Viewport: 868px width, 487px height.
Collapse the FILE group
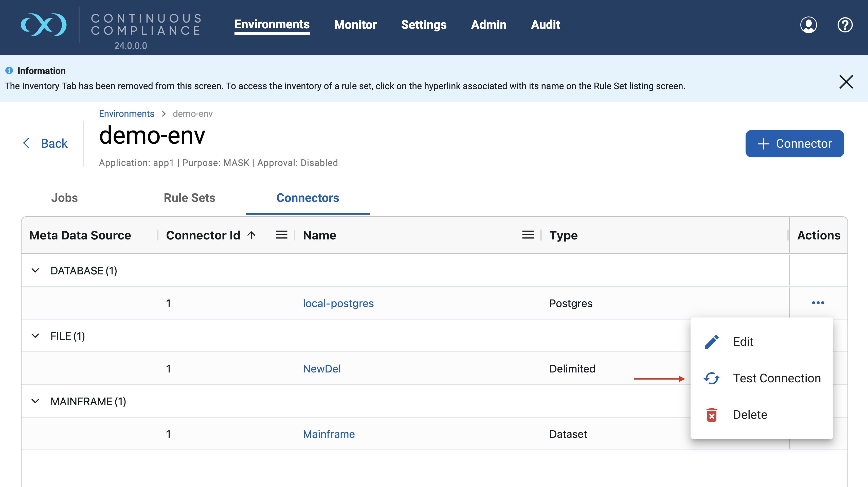[35, 336]
